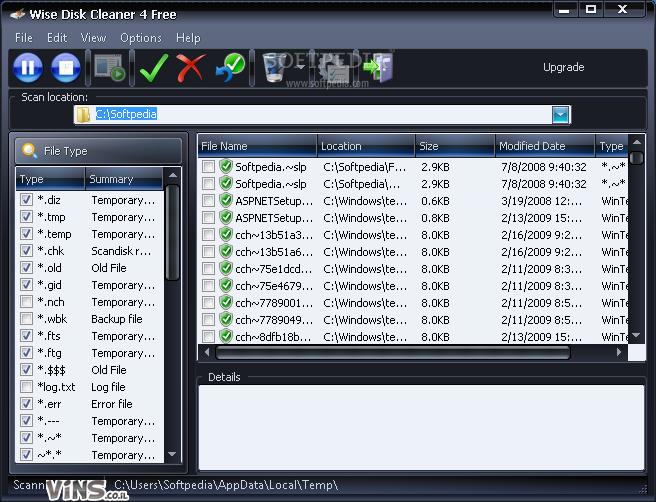
Task: Click the green check mark select-all icon
Action: point(154,67)
